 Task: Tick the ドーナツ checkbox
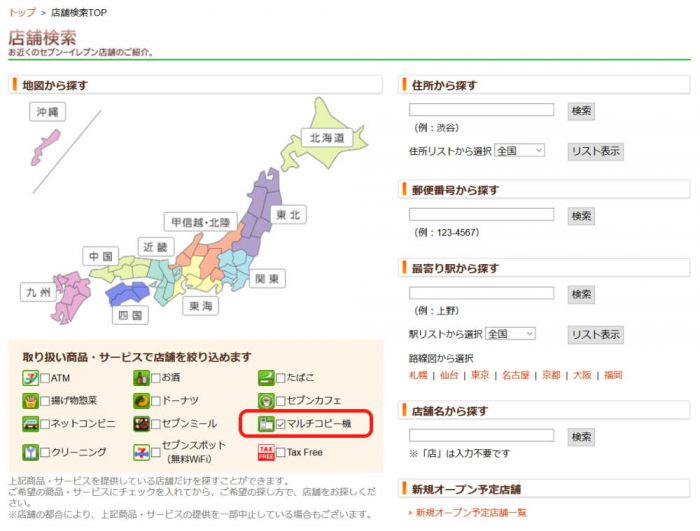(156, 401)
